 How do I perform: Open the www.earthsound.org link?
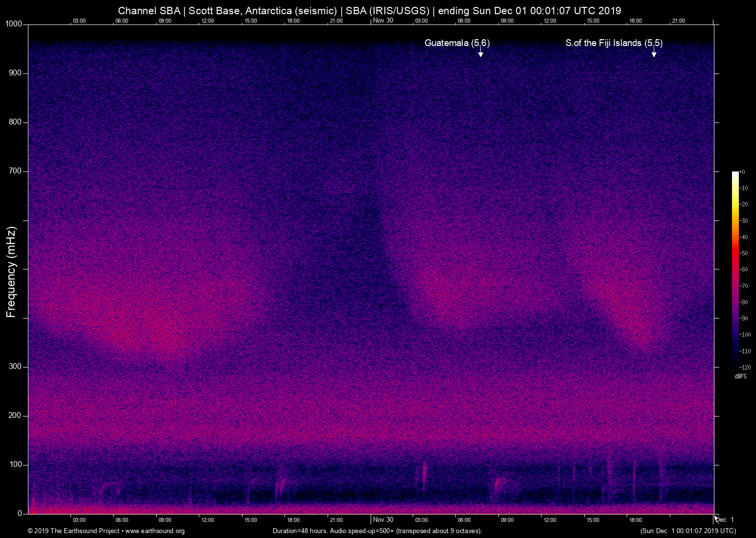[155, 531]
